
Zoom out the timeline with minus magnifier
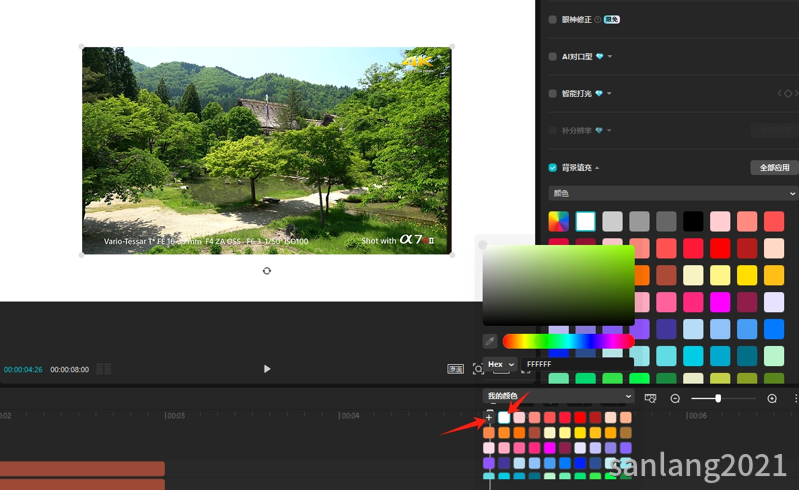coord(675,398)
